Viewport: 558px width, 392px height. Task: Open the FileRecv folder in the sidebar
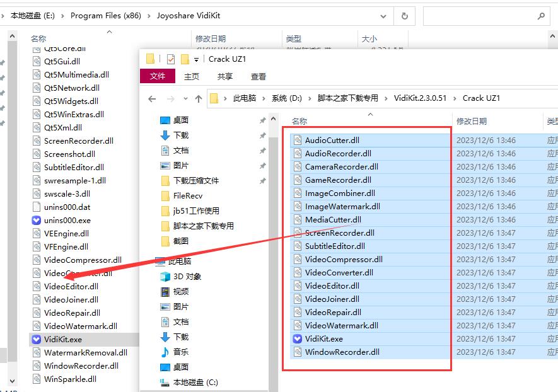pyautogui.click(x=187, y=195)
